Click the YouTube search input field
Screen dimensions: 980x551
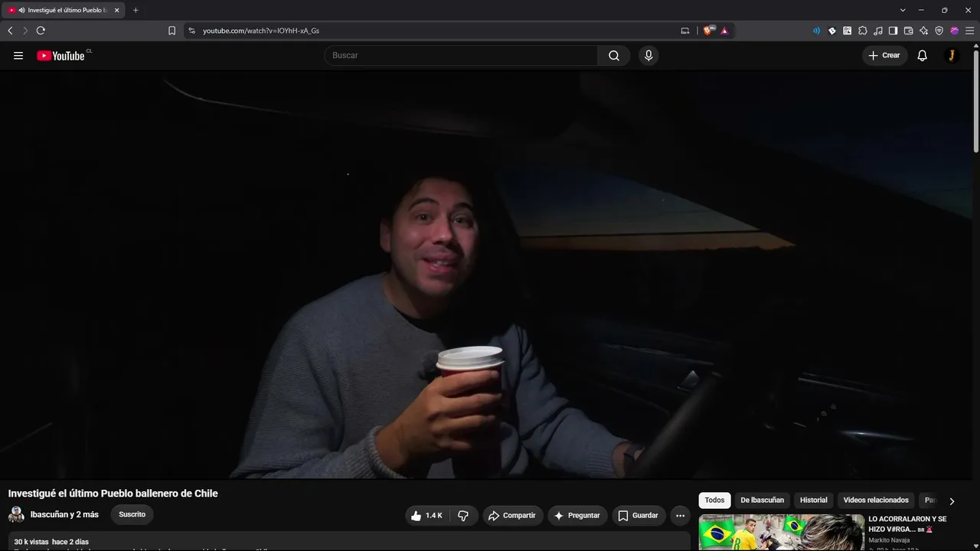coord(461,56)
